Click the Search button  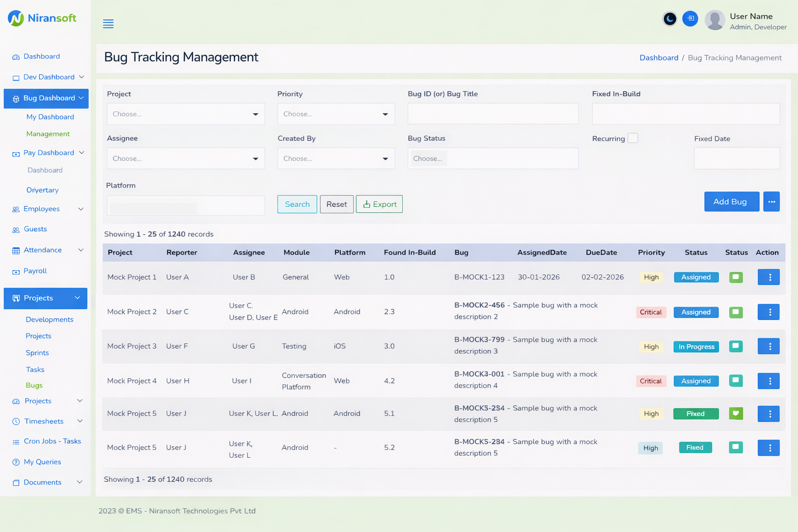pyautogui.click(x=297, y=204)
